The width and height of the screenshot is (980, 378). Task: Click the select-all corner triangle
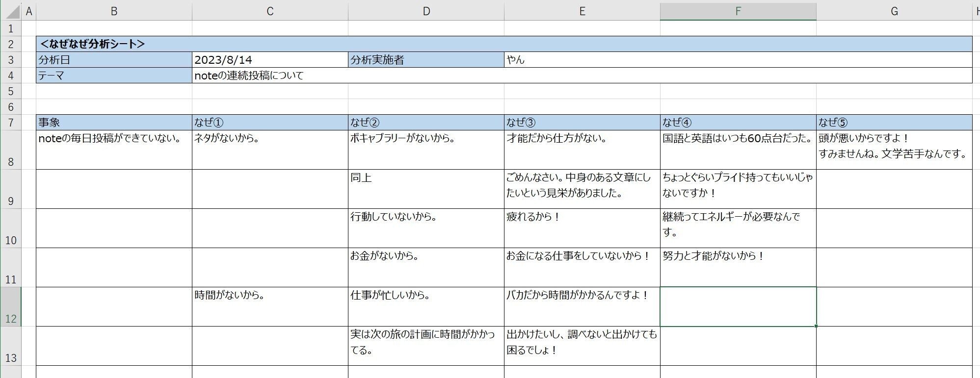pos(10,11)
